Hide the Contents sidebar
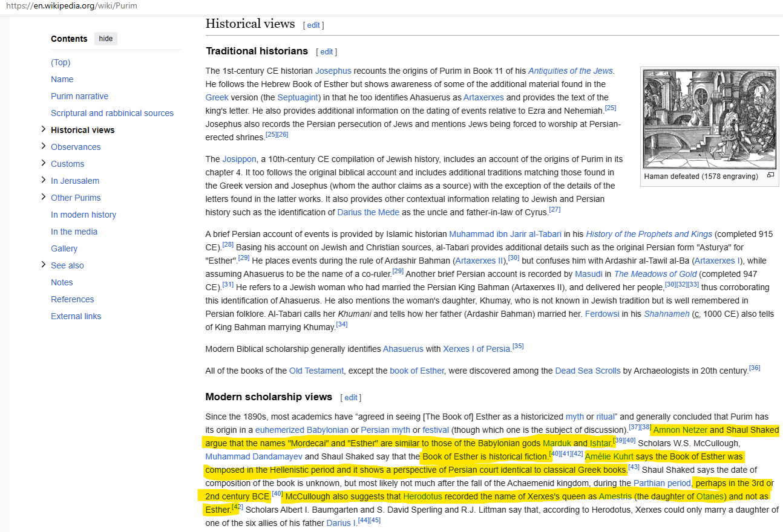 pos(106,39)
